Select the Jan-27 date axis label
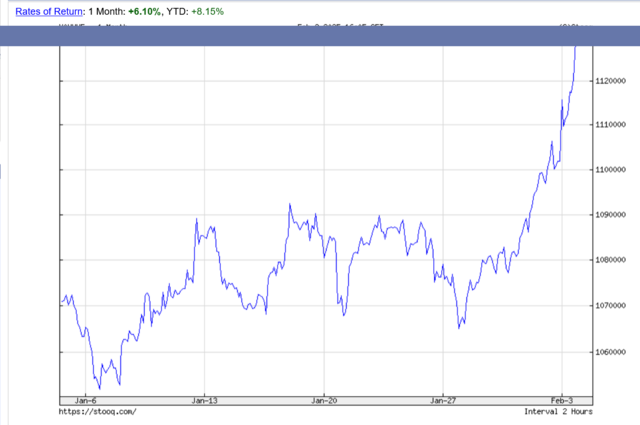This screenshot has width=640, height=425. [443, 400]
